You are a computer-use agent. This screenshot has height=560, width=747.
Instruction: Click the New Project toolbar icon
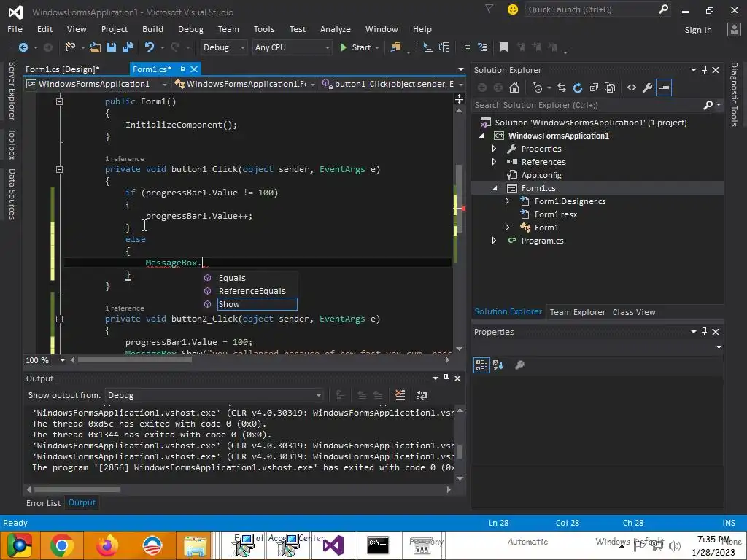pyautogui.click(x=71, y=47)
